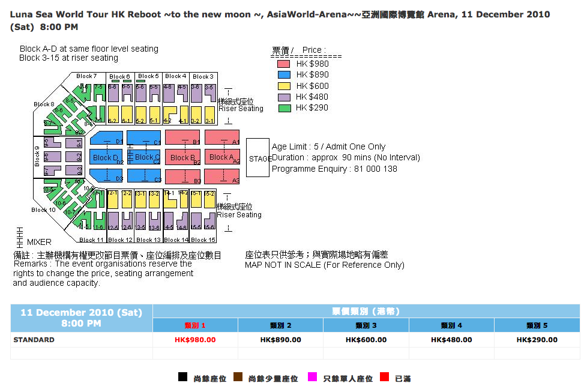Select yellow riser section 4-1

pos(184,115)
